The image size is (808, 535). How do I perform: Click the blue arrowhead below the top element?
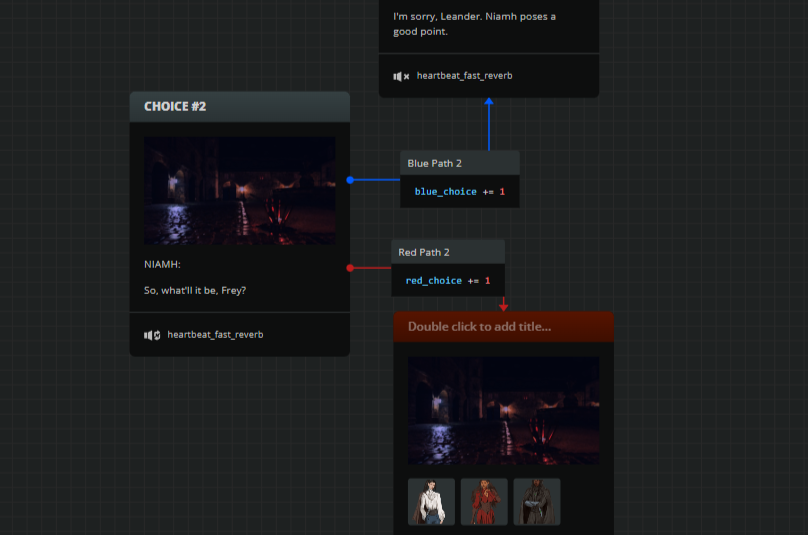(x=489, y=102)
